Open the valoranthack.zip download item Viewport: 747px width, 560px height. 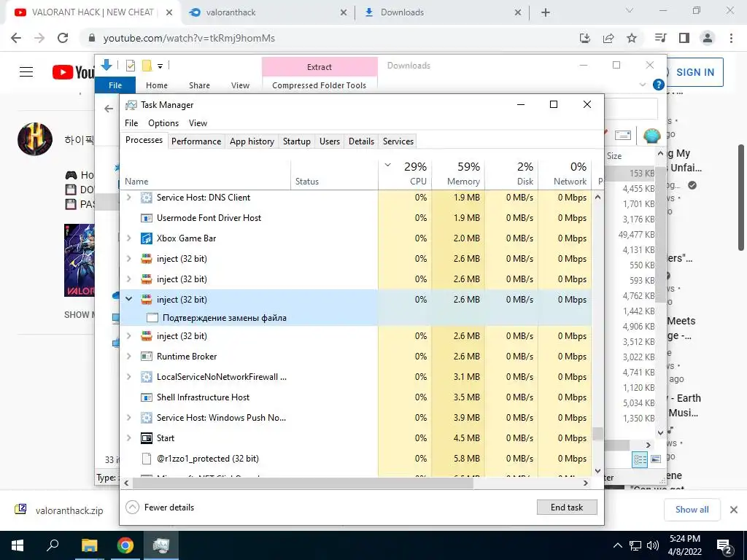click(x=60, y=510)
